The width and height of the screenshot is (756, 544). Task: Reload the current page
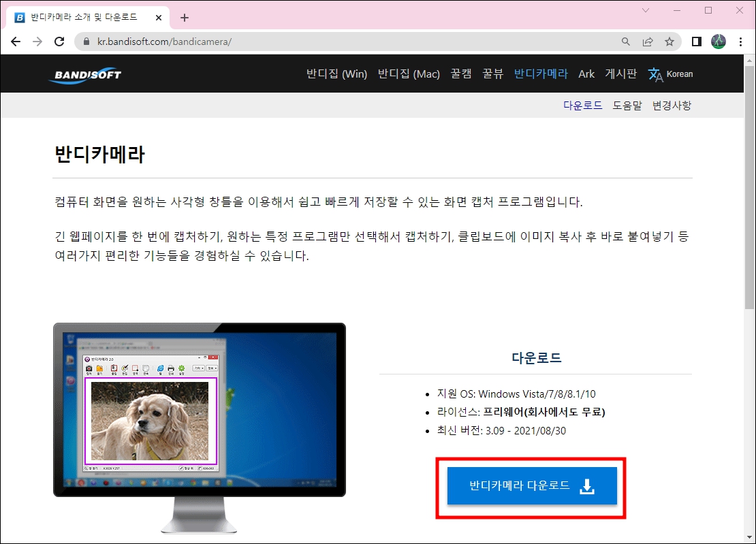tap(59, 42)
